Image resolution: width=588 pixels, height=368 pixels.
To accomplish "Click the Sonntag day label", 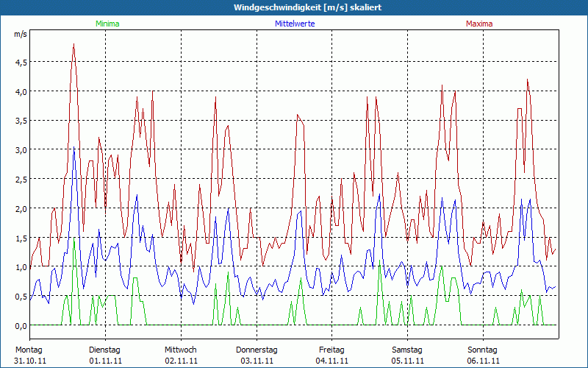I will point(483,350).
